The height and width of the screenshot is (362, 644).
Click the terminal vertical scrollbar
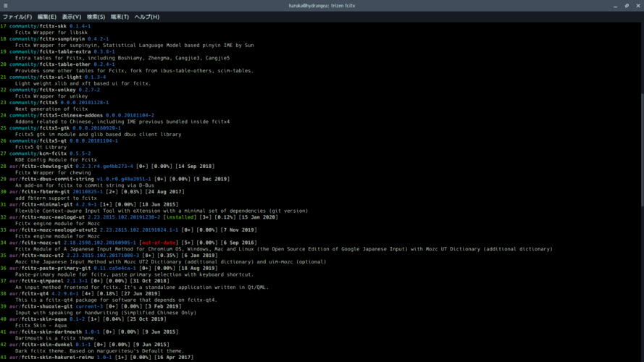(x=642, y=150)
